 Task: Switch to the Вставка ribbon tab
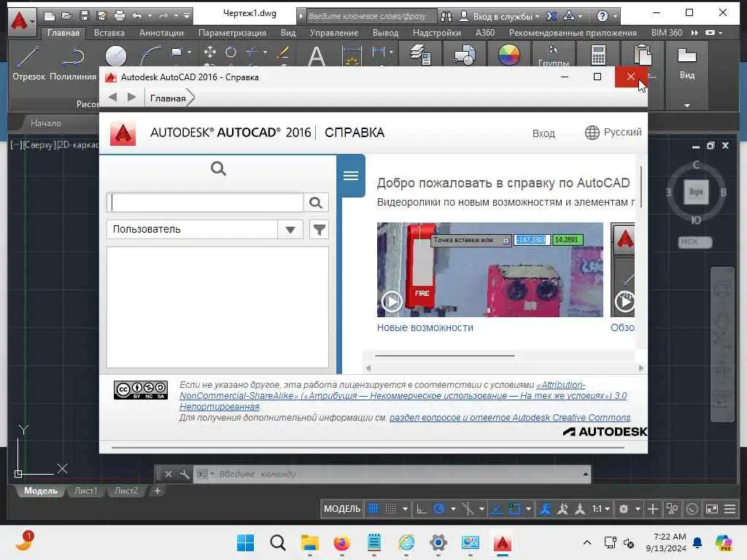(x=109, y=33)
